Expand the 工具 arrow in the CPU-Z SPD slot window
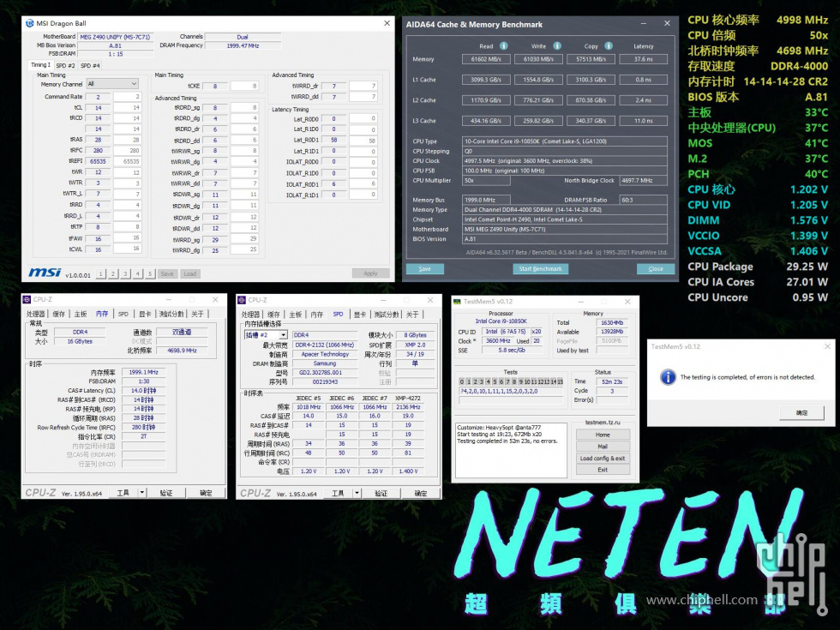Image resolution: width=840 pixels, height=630 pixels. click(357, 494)
